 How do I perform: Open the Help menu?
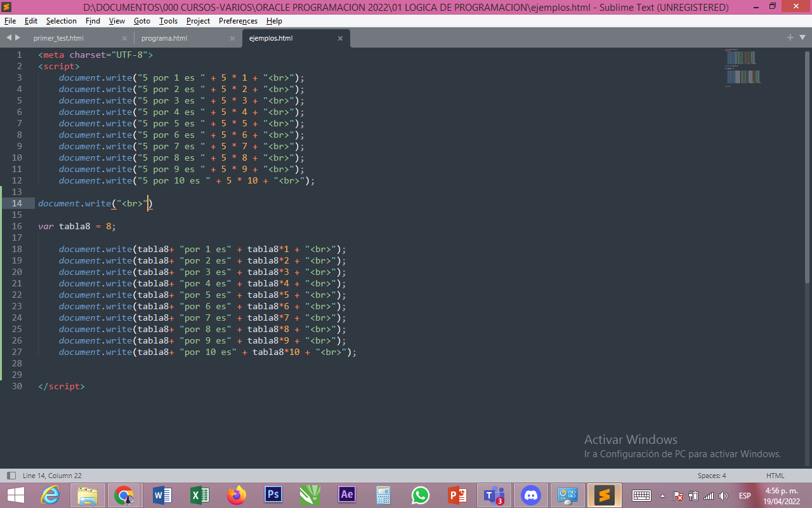point(274,21)
